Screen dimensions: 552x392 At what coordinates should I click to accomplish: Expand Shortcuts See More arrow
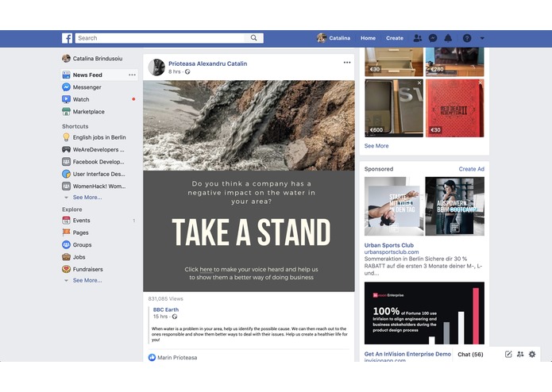point(66,198)
